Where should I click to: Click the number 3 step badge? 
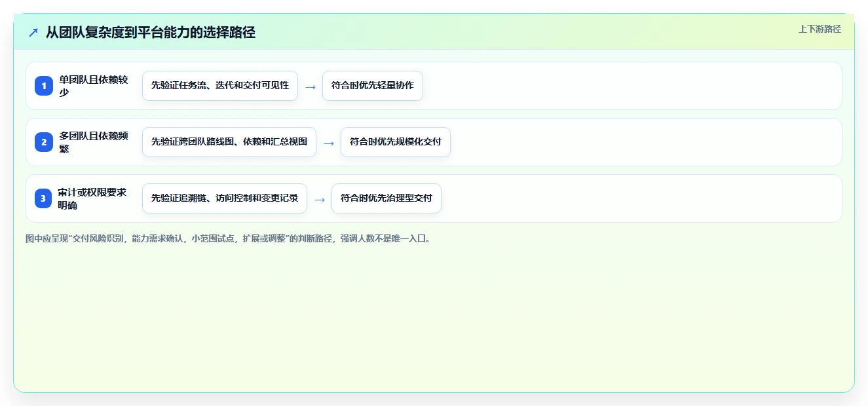pos(44,198)
